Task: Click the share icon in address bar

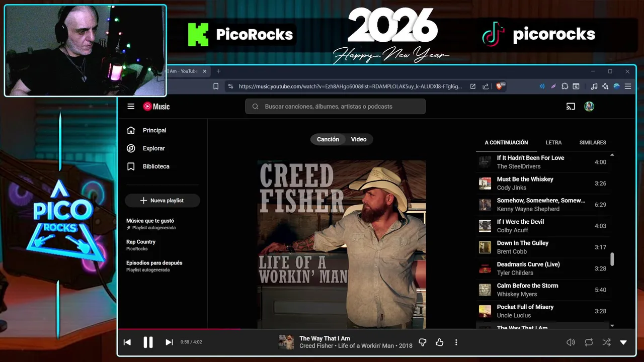Action: (x=486, y=86)
